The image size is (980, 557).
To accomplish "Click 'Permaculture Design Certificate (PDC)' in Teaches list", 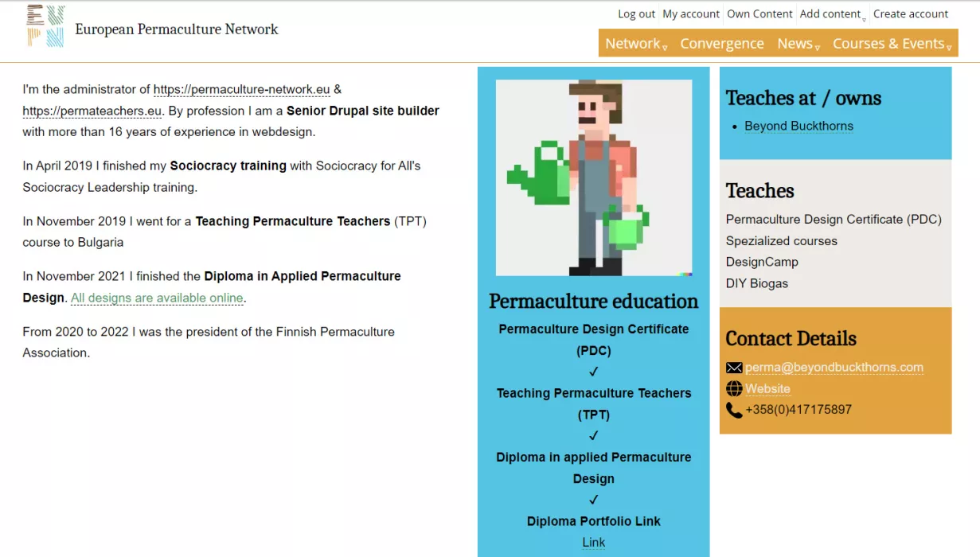I will pyautogui.click(x=834, y=220).
